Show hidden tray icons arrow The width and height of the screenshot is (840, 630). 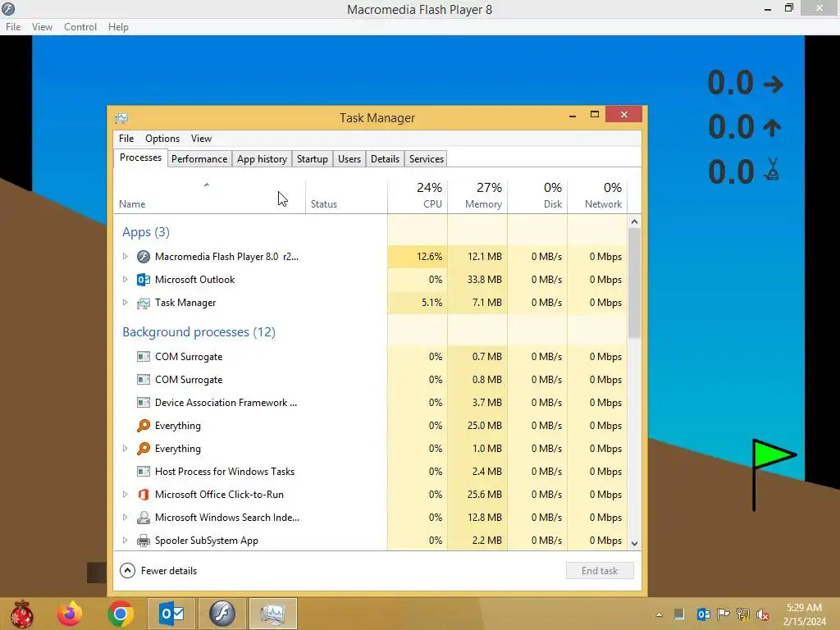coord(659,614)
